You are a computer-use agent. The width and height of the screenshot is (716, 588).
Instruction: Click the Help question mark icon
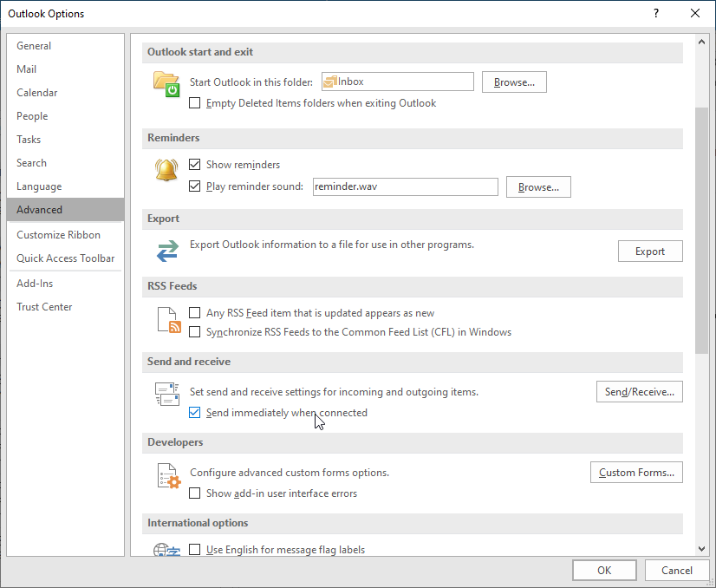coord(655,13)
